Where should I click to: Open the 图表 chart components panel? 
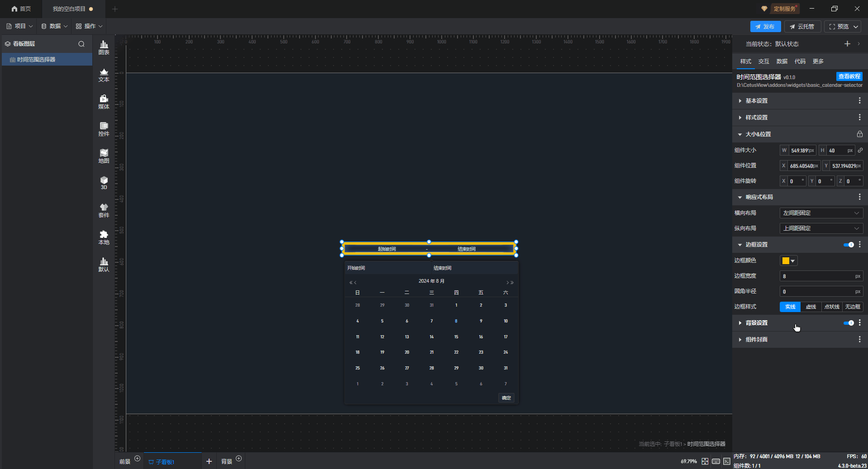click(x=104, y=47)
